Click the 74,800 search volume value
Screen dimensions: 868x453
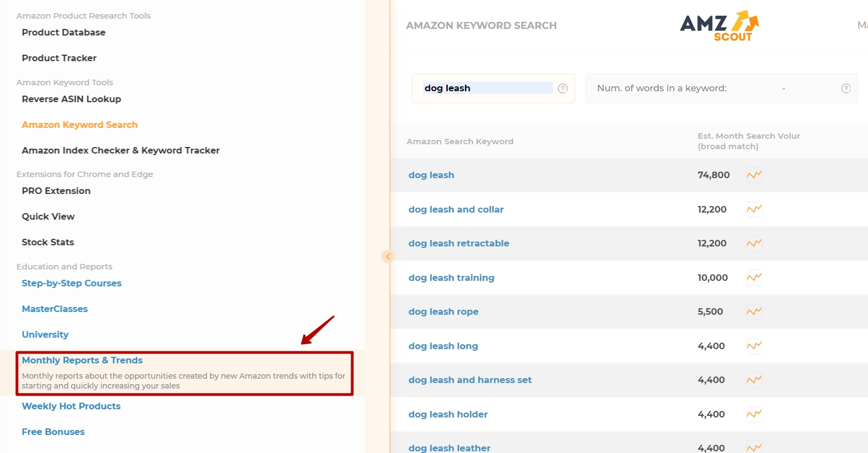714,175
